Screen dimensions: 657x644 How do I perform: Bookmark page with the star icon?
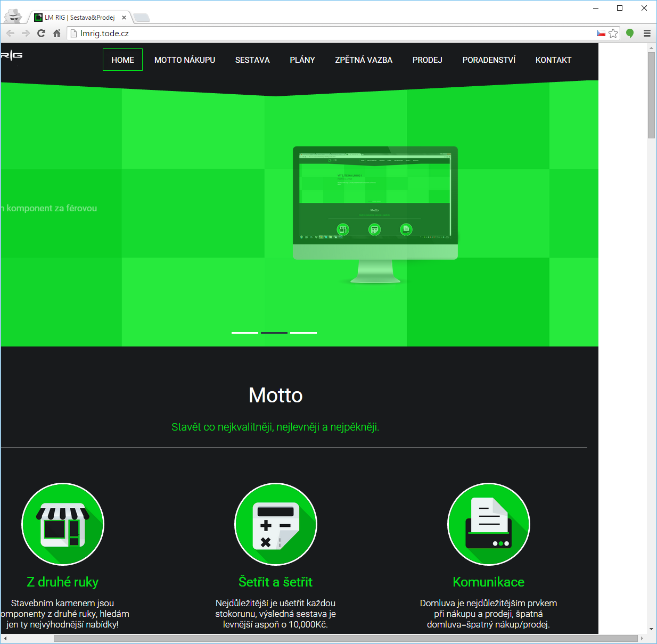point(613,33)
